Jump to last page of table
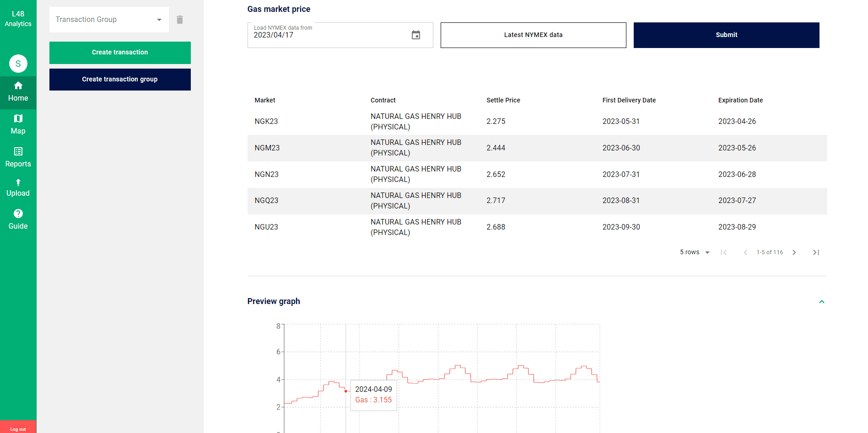 coord(816,252)
